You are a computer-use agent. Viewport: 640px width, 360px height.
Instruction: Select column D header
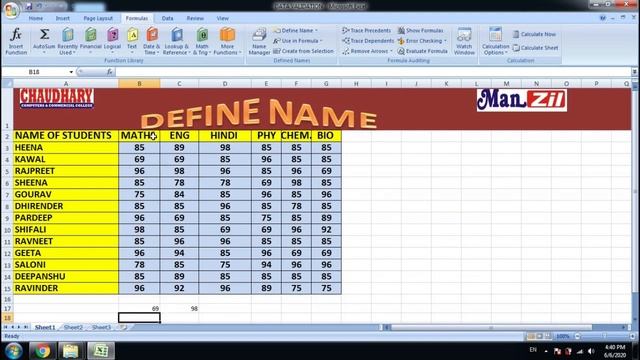tap(225, 84)
